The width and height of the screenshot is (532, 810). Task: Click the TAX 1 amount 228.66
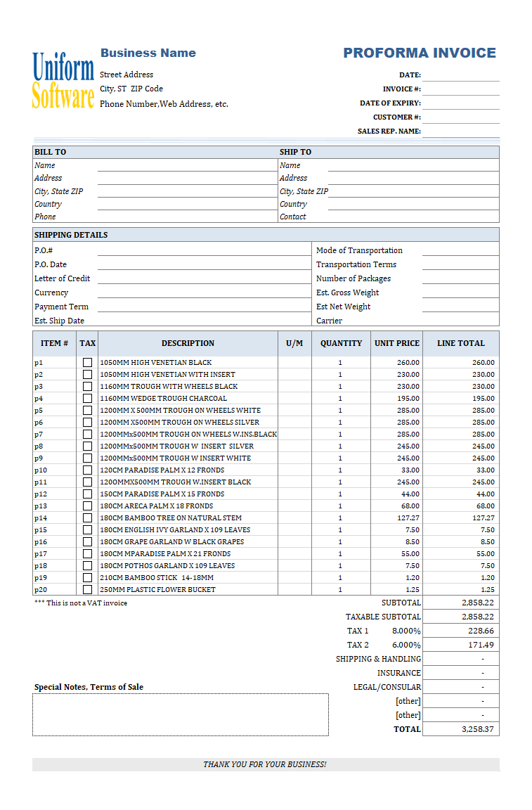[x=481, y=631]
